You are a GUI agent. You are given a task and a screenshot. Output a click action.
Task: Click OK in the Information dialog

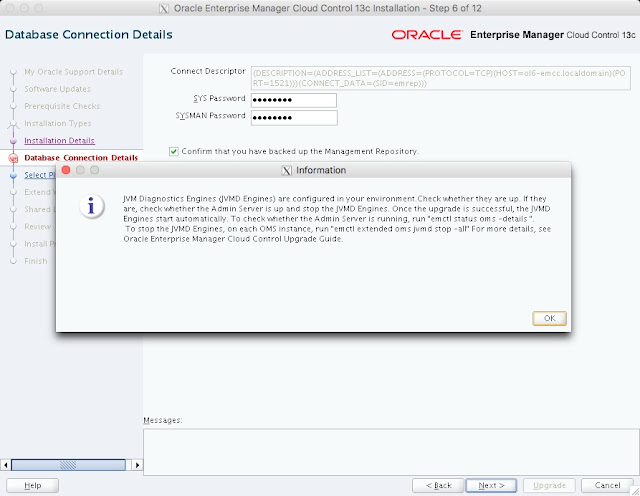[549, 318]
